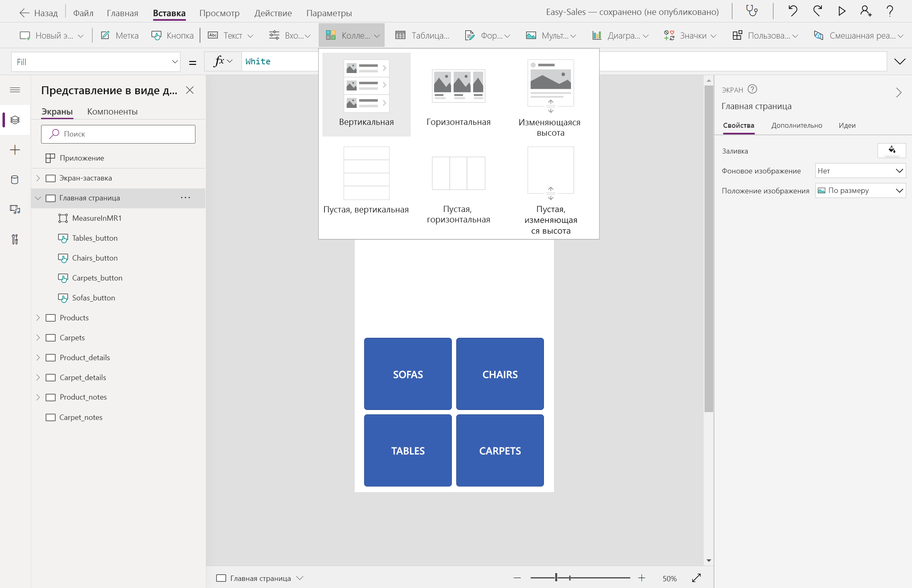Click the plus Insert icon in sidebar
Screen dimensions: 912x588
coord(15,150)
